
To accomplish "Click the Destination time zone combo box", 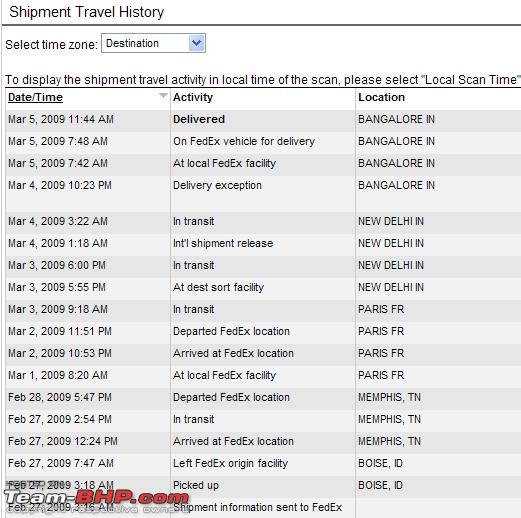I will click(153, 43).
